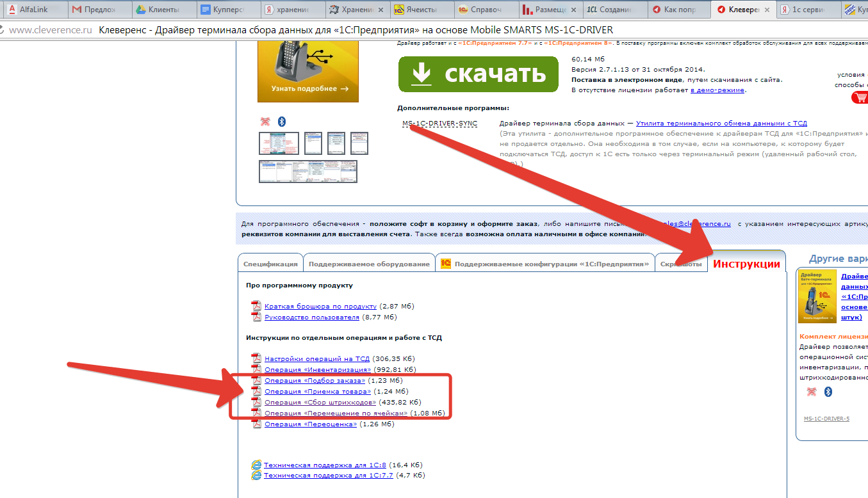Click the PDF icon beside Настройки операций на ТСД

[256, 358]
